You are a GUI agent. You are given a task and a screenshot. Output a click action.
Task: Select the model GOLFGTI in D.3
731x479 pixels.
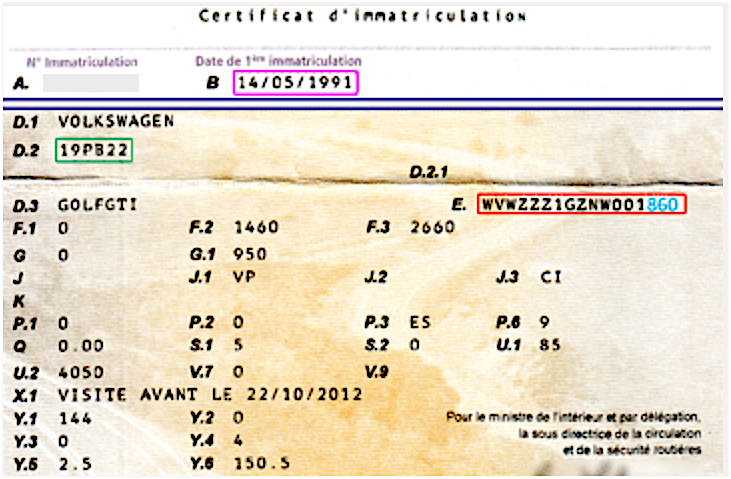pyautogui.click(x=97, y=205)
